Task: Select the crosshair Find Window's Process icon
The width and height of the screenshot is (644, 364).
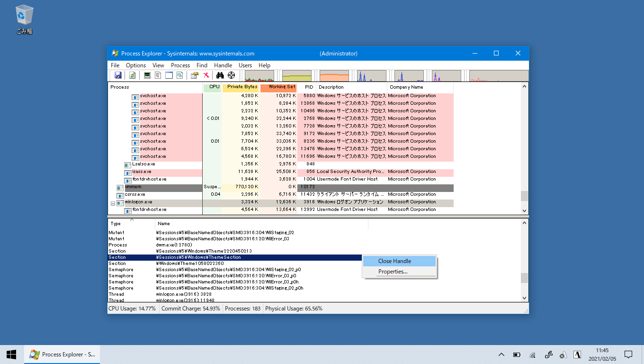Action: click(x=231, y=75)
